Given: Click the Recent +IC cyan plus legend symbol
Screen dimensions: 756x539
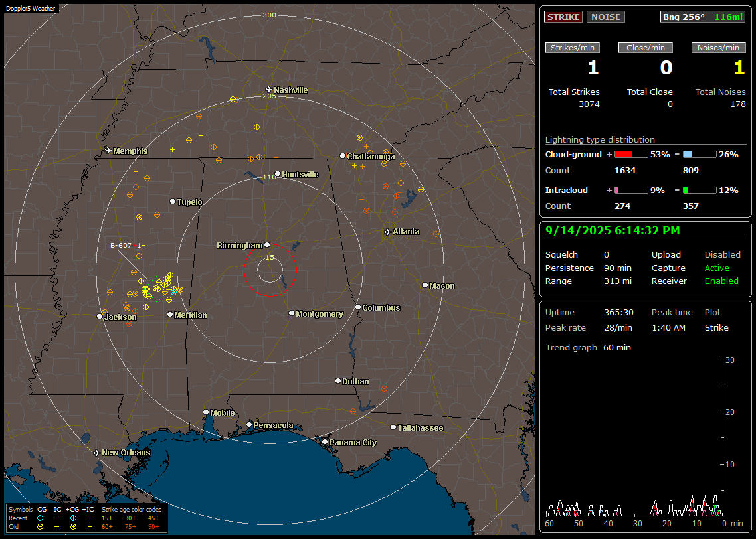Looking at the screenshot, I should 90,518.
